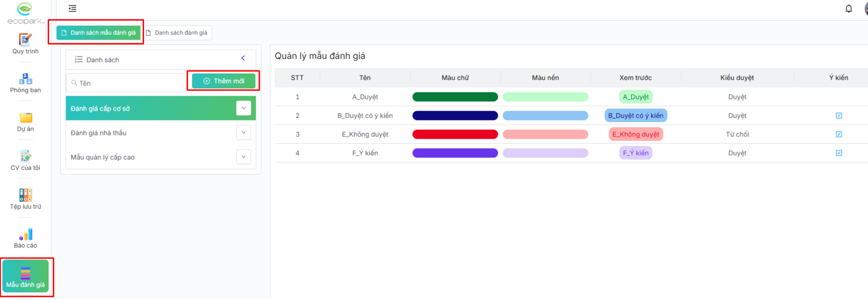Toggle the hamburger menu collapse icon
This screenshot has width=868, height=299.
[x=72, y=9]
